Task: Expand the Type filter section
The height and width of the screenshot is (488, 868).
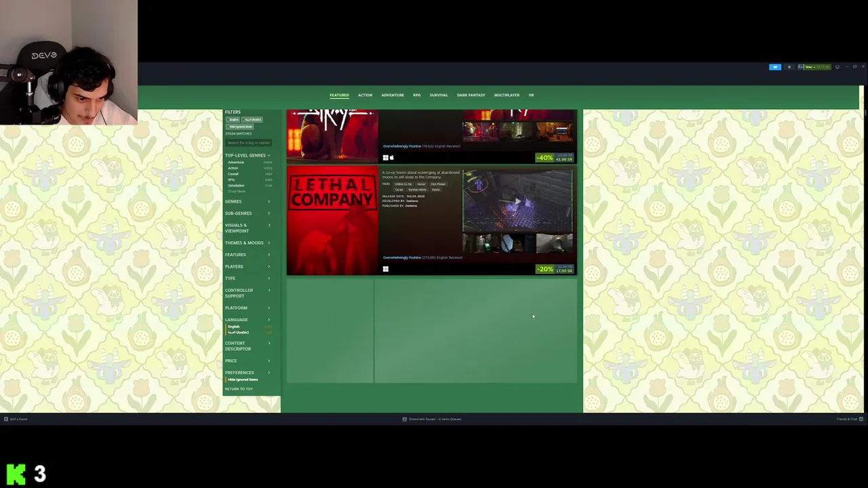Action: [x=248, y=279]
